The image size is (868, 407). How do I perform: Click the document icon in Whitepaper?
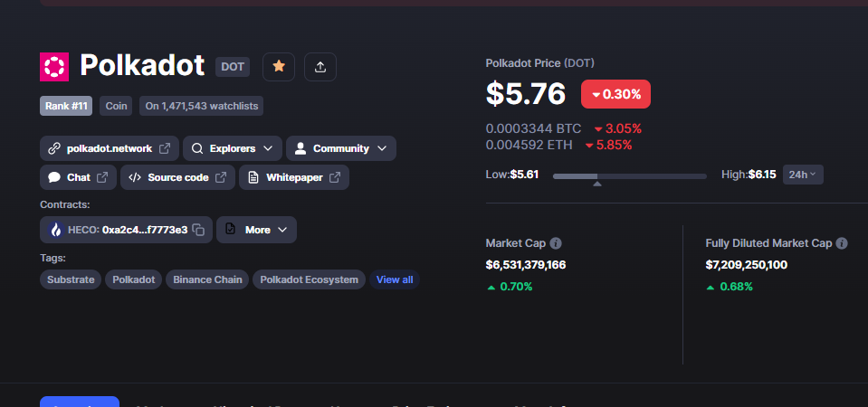click(253, 177)
